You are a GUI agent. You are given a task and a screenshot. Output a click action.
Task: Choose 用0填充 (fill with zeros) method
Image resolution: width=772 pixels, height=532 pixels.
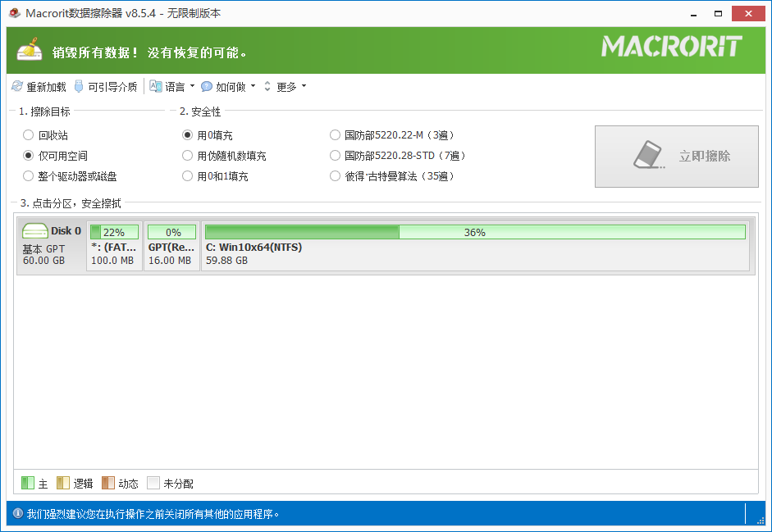point(187,135)
